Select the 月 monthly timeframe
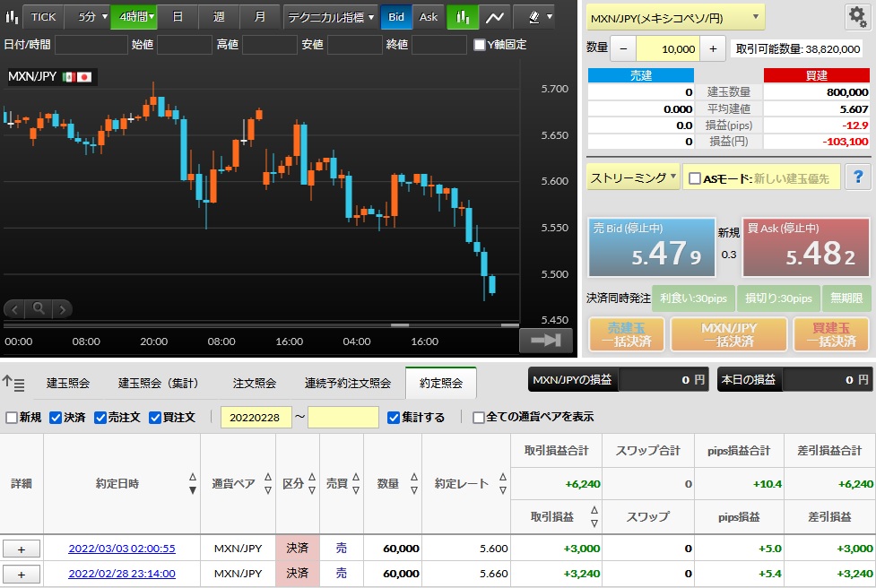This screenshot has height=588, width=876. click(x=260, y=17)
